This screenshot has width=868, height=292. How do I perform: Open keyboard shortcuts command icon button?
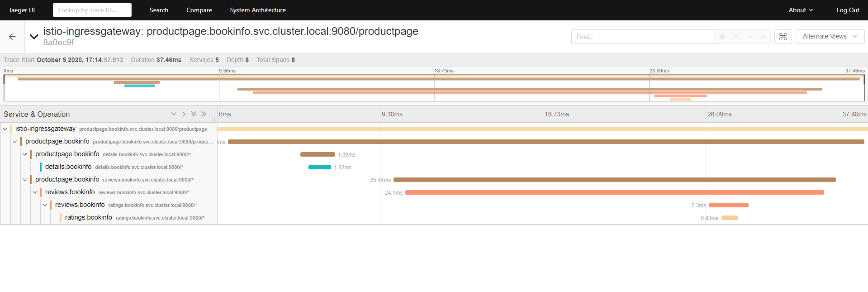pos(783,37)
